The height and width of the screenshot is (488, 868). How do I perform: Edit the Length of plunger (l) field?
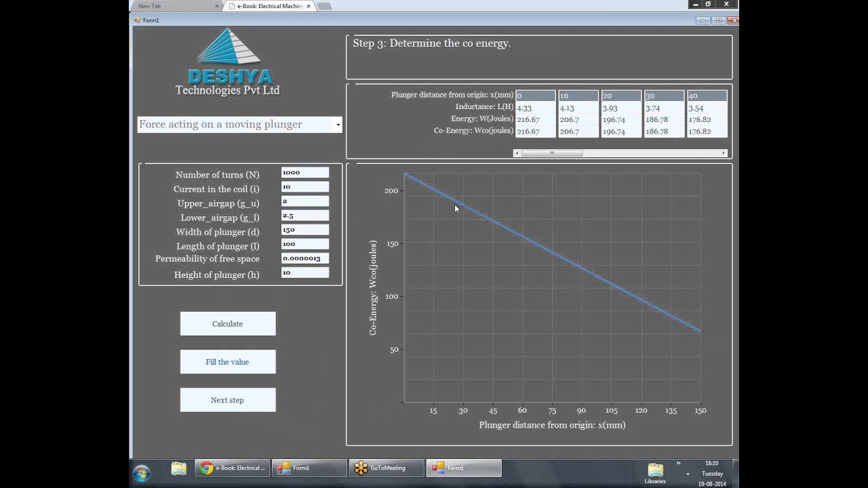[x=305, y=244]
